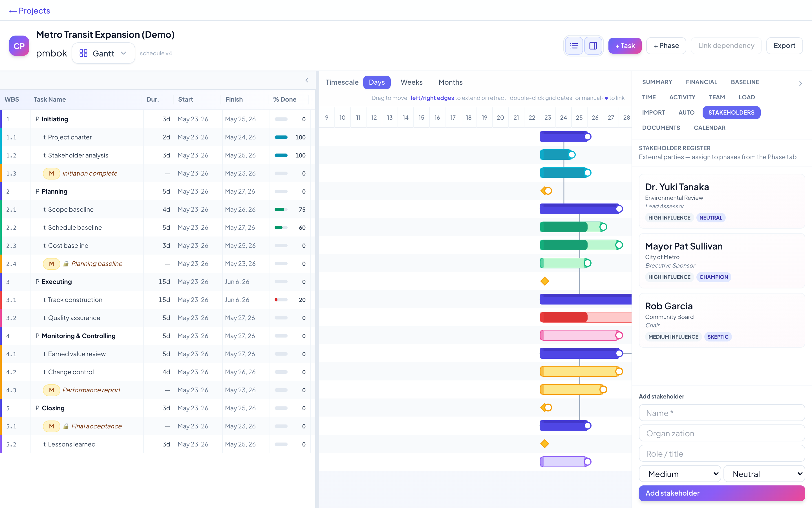Focus the Organization input field
The image size is (812, 508).
coord(722,433)
